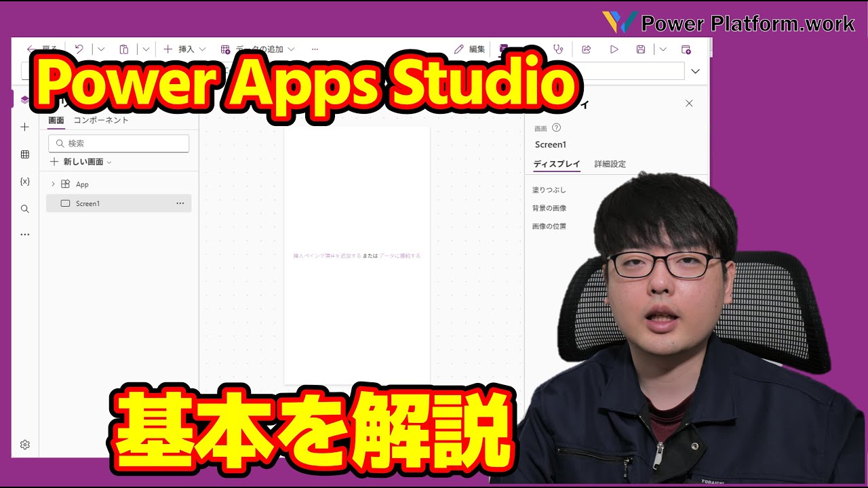Click the undo arrow icon
This screenshot has height=488, width=868.
point(79,49)
